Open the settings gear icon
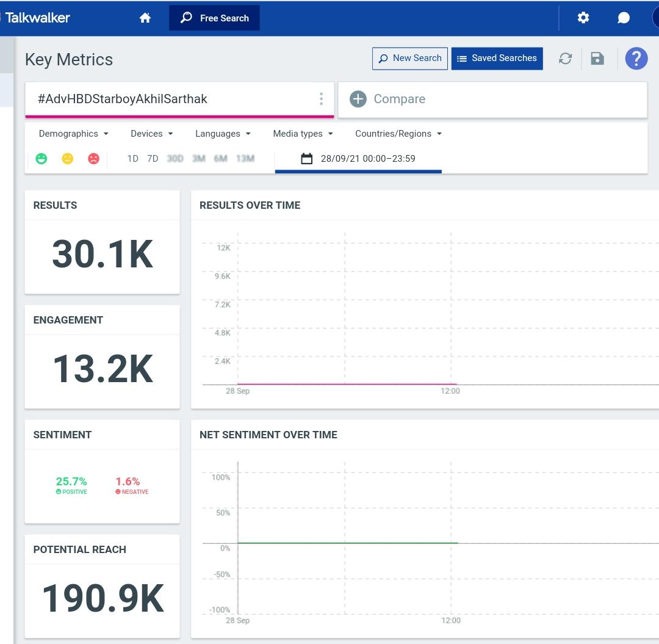659x644 pixels. 583,18
